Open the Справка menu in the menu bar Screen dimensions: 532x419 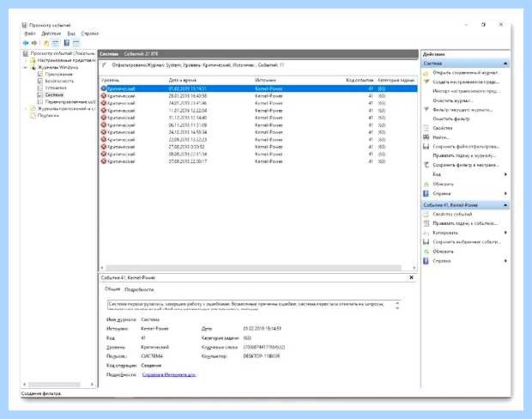point(89,33)
